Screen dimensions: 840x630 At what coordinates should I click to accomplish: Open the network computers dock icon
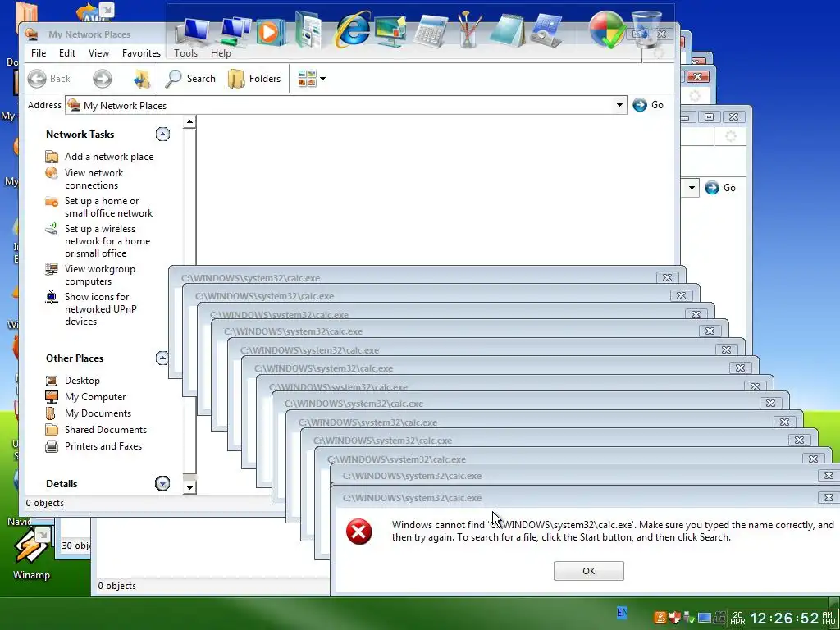pos(235,32)
